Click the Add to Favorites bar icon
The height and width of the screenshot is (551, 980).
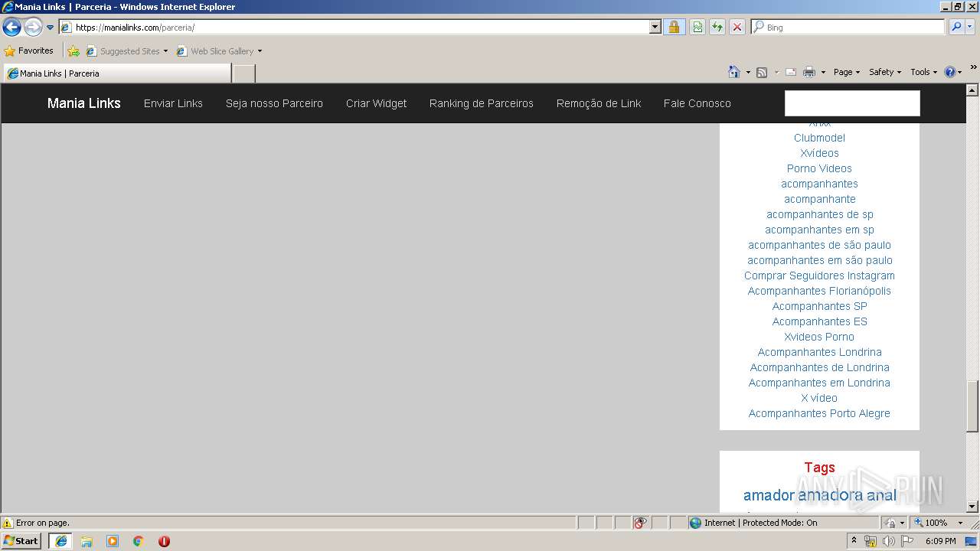pyautogui.click(x=73, y=51)
